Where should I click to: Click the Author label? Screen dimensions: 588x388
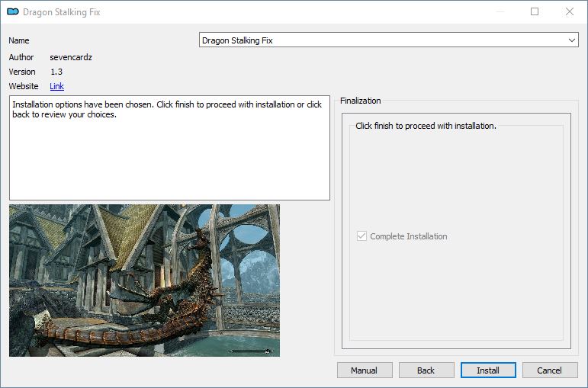click(x=21, y=57)
